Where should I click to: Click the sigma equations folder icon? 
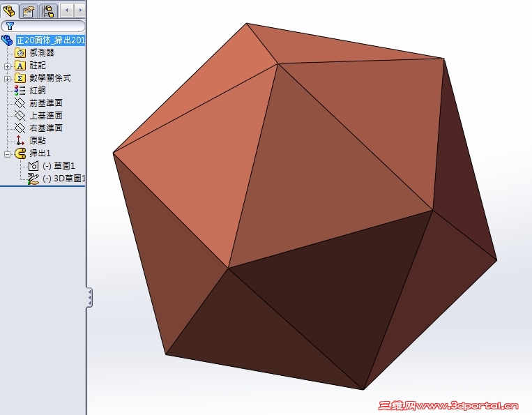tap(20, 78)
